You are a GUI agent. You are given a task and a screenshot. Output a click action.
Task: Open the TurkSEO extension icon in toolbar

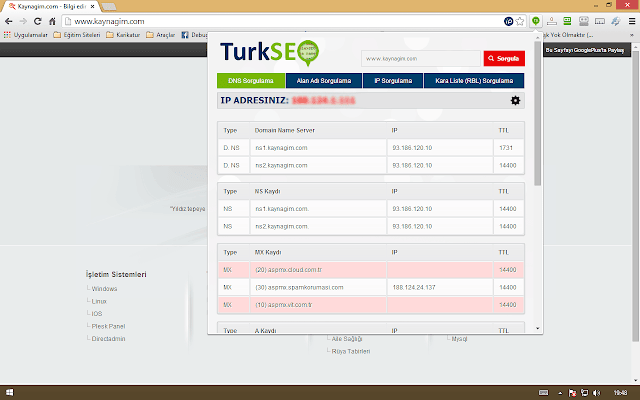click(x=536, y=21)
